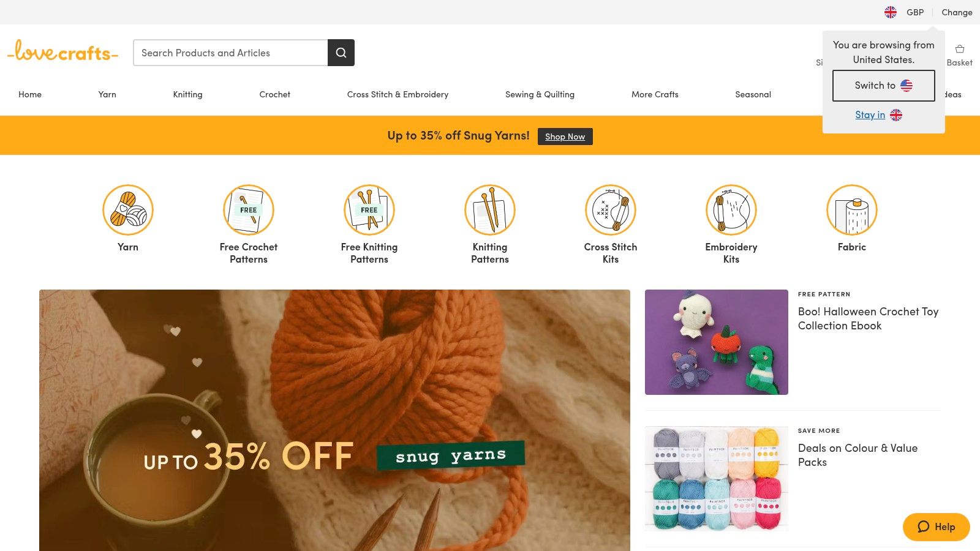
Task: Click Shop Now in orange banner
Action: coord(565,137)
